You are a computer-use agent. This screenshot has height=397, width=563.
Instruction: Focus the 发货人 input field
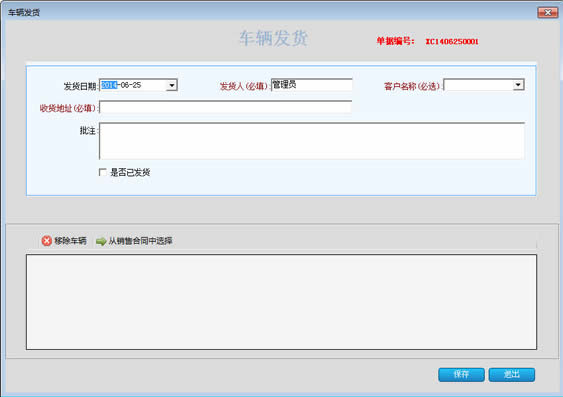312,85
